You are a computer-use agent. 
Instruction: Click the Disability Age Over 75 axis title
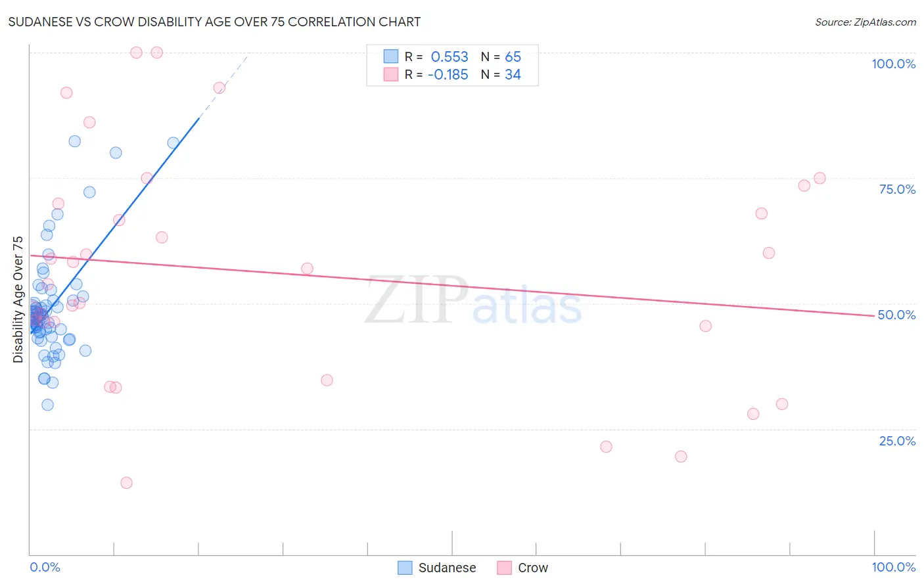18,300
